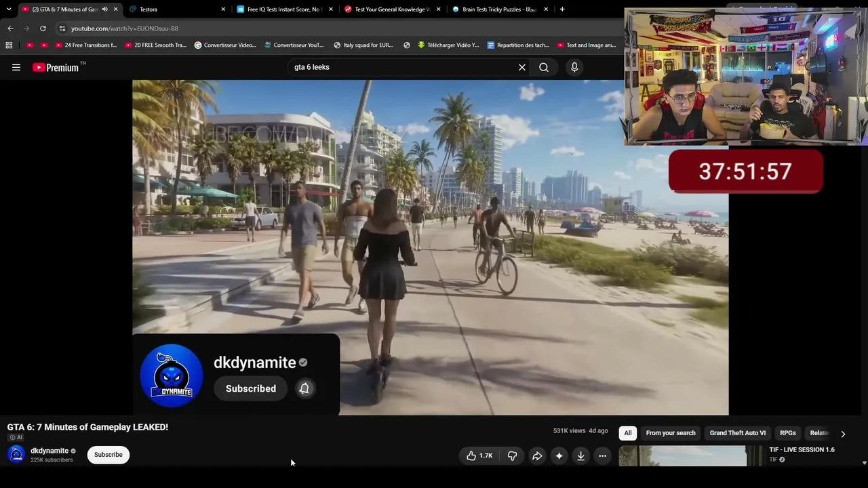Open the Repartition des tach... bookmark
Viewport: 868px width, 488px height.
pos(518,45)
